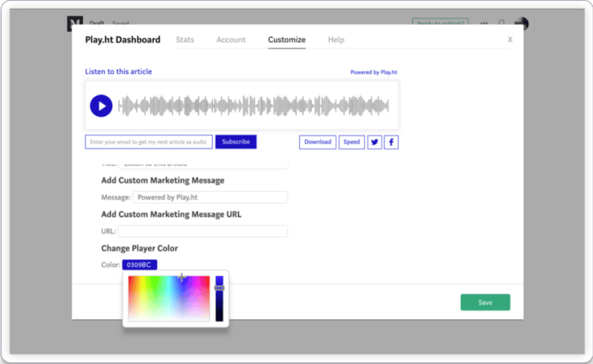The height and width of the screenshot is (364, 593).
Task: Click the "Listen to this article" heading
Action: pyautogui.click(x=118, y=71)
